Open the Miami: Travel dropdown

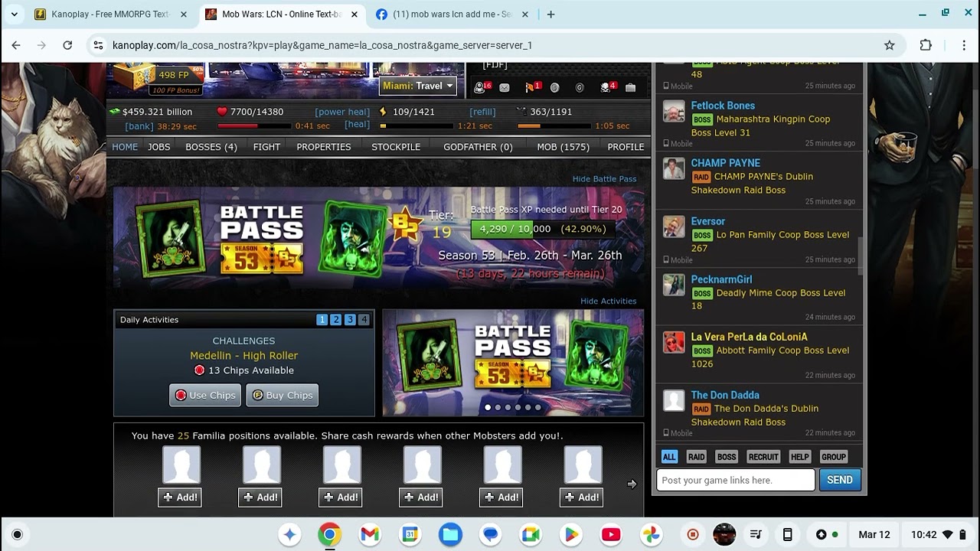click(418, 86)
